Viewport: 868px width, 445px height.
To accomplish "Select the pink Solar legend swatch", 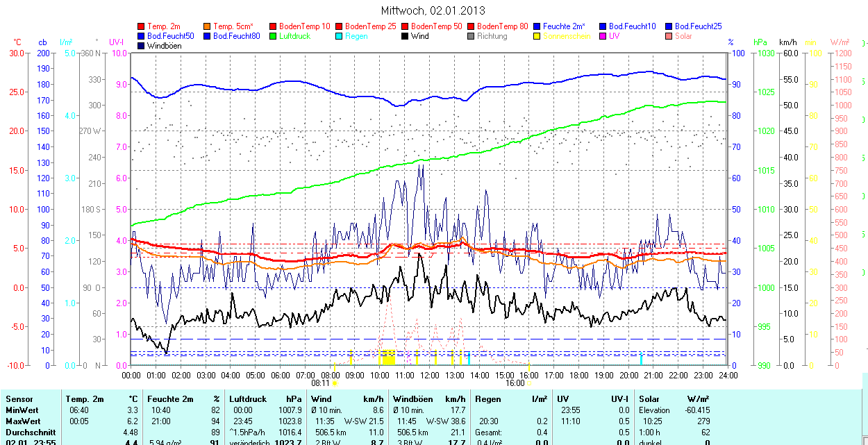I will click(669, 36).
